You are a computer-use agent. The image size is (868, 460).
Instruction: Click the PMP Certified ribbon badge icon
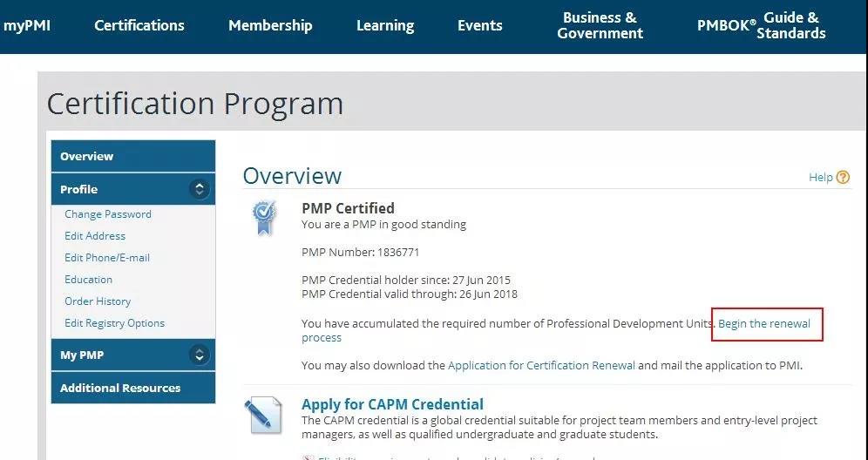(x=263, y=218)
